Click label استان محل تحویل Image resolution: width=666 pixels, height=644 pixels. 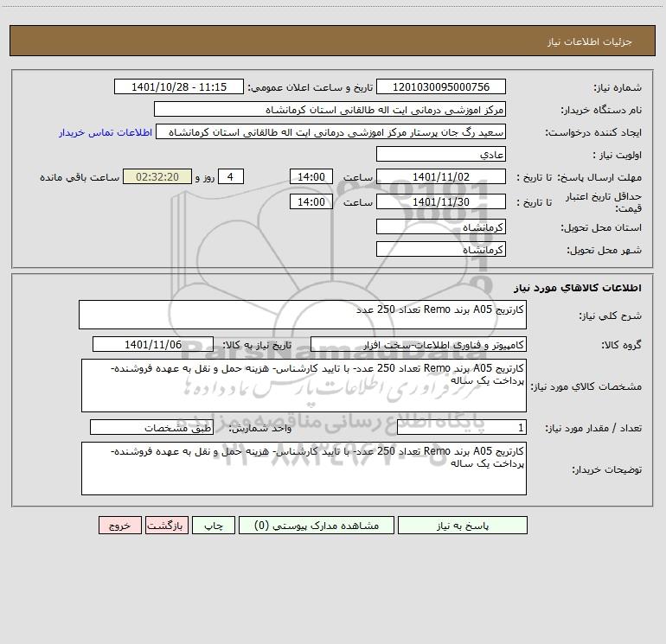tap(601, 228)
